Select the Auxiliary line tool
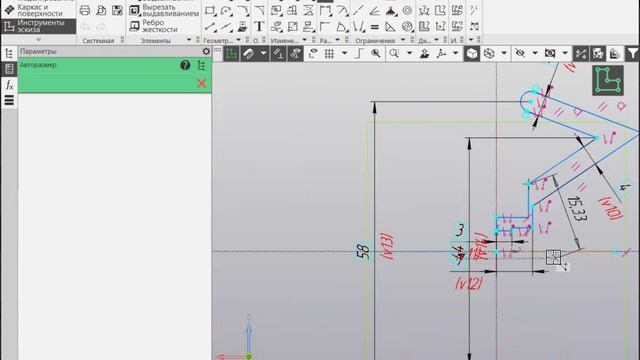Image resolution: width=640 pixels, height=360 pixels. (227, 27)
